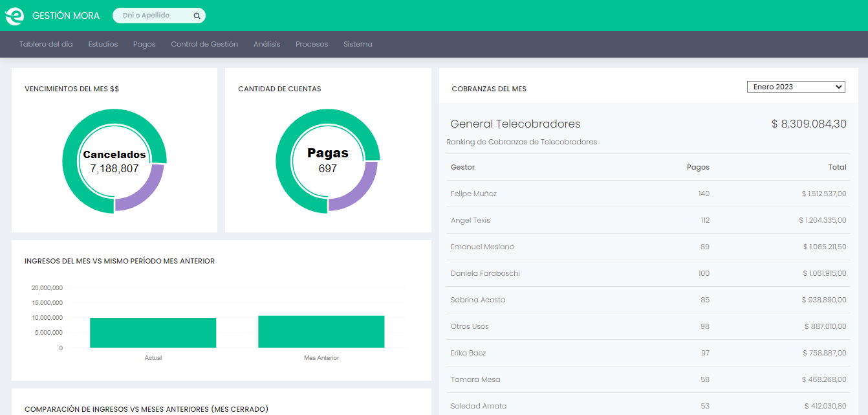Click the search magnifier icon
Viewport: 868px width, 415px height.
[x=197, y=16]
